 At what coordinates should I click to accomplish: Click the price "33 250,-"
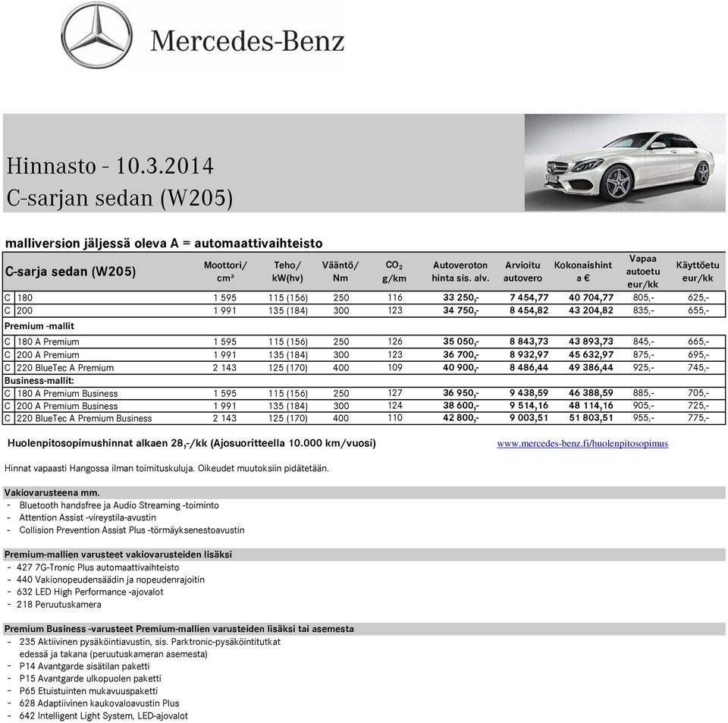[461, 297]
